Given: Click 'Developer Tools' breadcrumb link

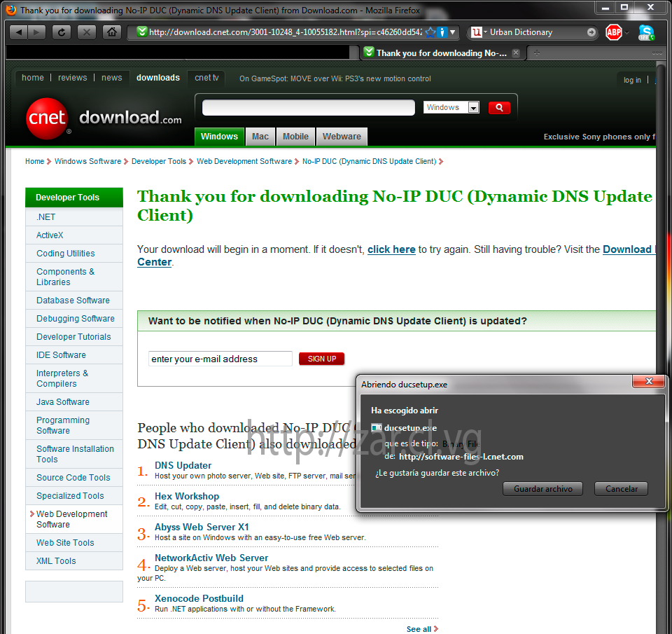Looking at the screenshot, I should [x=159, y=161].
